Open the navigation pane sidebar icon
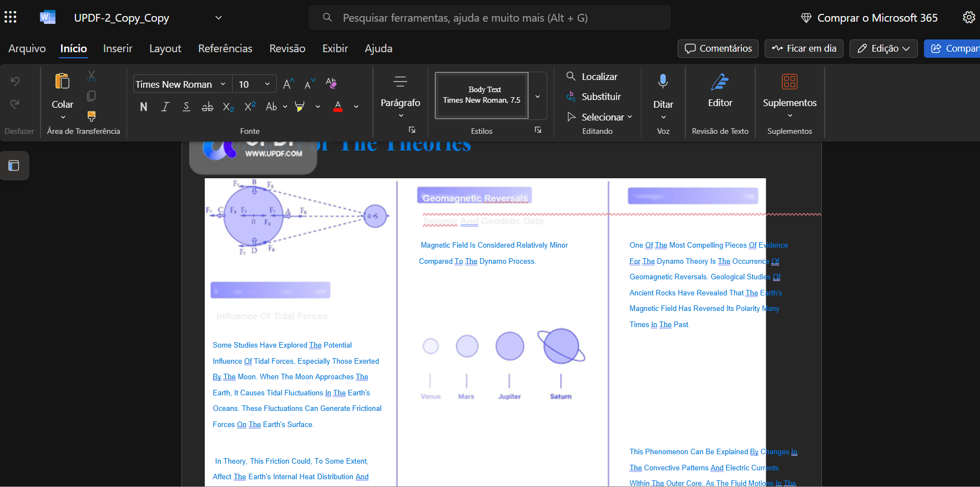This screenshot has height=487, width=980. click(14, 165)
